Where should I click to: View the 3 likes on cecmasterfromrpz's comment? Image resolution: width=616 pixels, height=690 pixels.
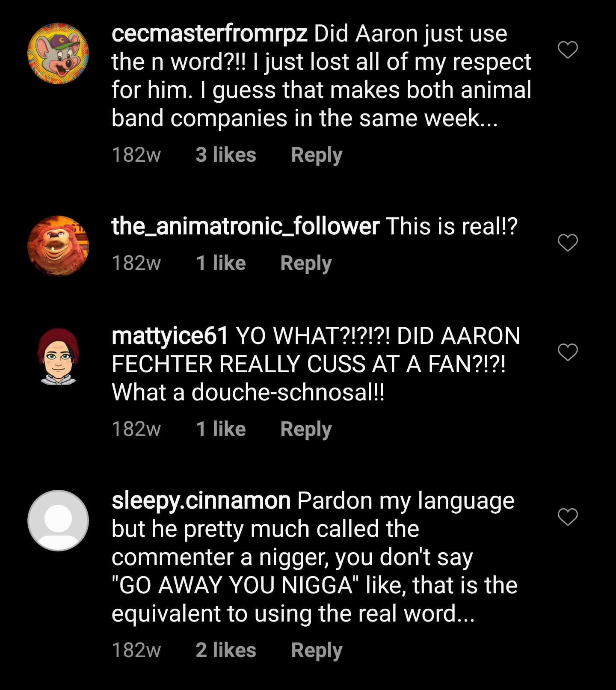pyautogui.click(x=226, y=155)
